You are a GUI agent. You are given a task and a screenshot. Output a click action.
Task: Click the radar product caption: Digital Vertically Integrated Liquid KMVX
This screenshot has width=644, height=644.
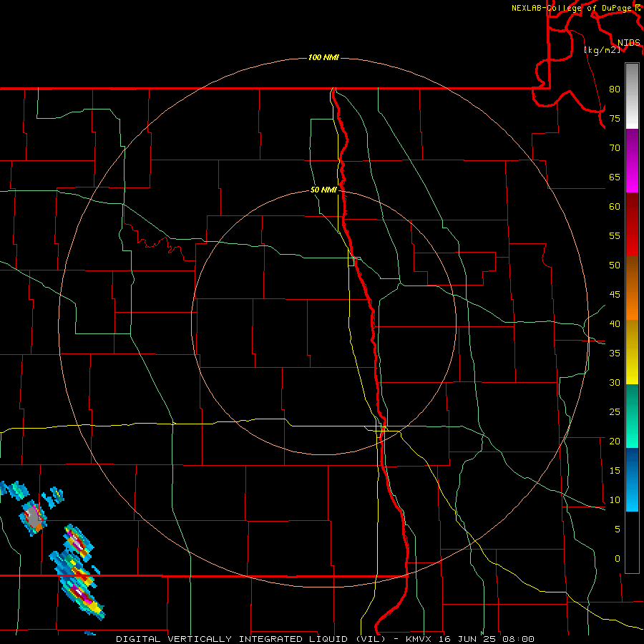[x=325, y=639]
